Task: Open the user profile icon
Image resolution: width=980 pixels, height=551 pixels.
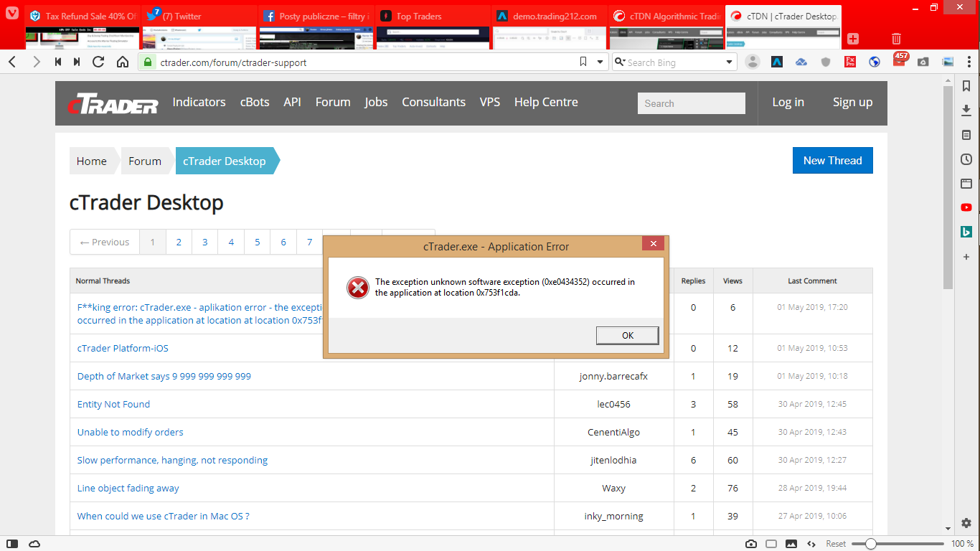Action: tap(753, 62)
